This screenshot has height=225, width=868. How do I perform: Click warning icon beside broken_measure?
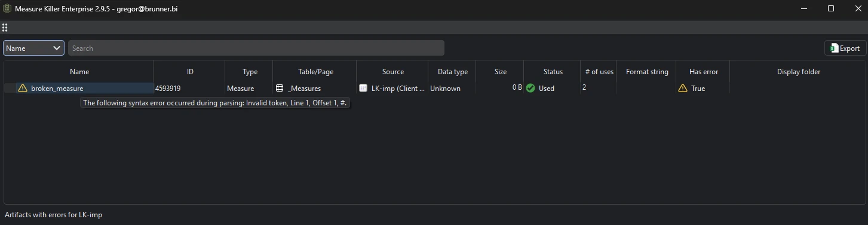23,88
